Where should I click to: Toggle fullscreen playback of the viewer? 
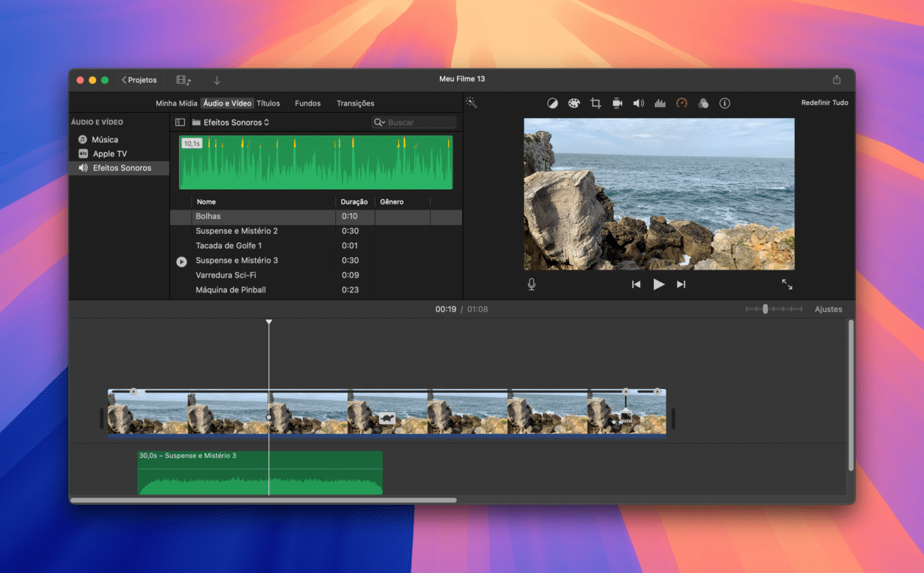[x=787, y=284]
